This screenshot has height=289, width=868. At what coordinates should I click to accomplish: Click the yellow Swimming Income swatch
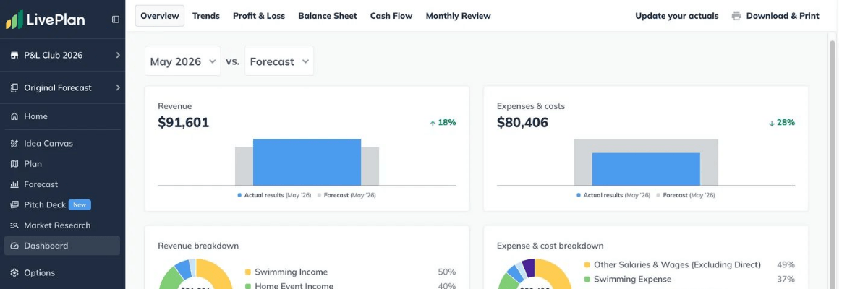(248, 272)
